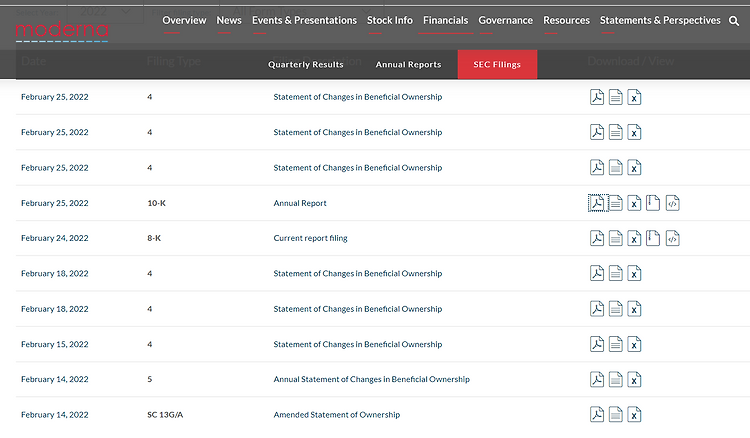Open the document icon for the SC 13G/A filing

point(616,415)
